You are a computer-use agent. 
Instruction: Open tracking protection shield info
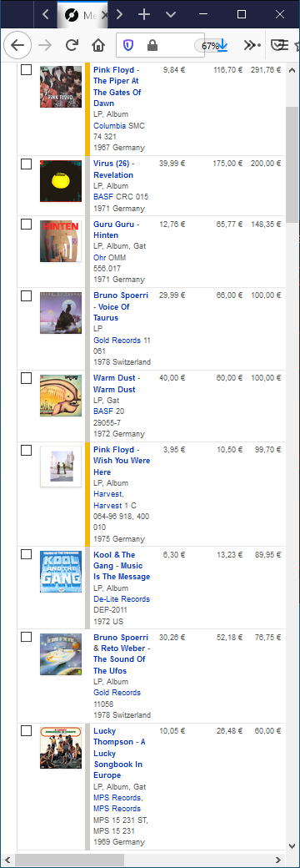pos(128,45)
